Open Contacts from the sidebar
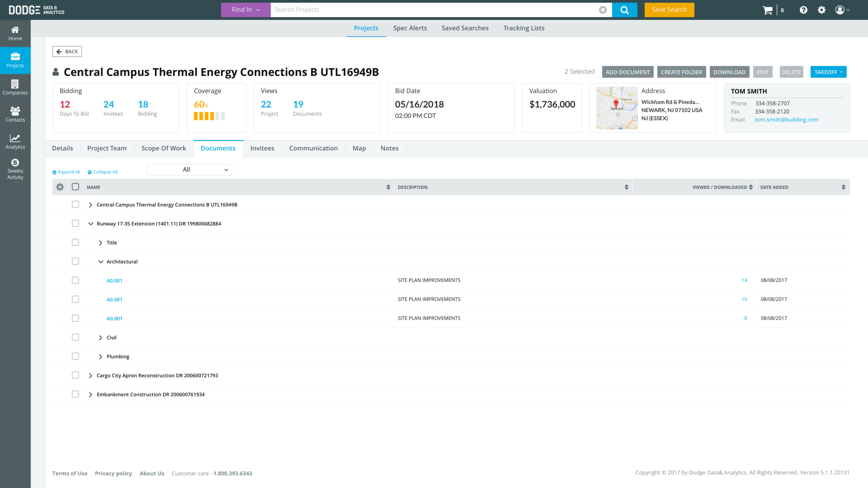This screenshot has height=488, width=868. coord(15,114)
